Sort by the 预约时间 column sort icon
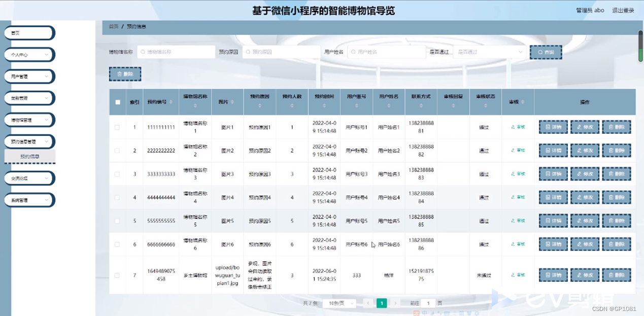644x316 pixels. tap(324, 106)
